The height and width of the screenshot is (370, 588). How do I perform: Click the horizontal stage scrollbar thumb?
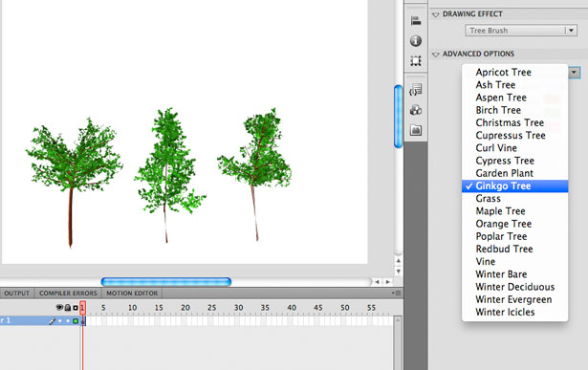click(x=166, y=281)
